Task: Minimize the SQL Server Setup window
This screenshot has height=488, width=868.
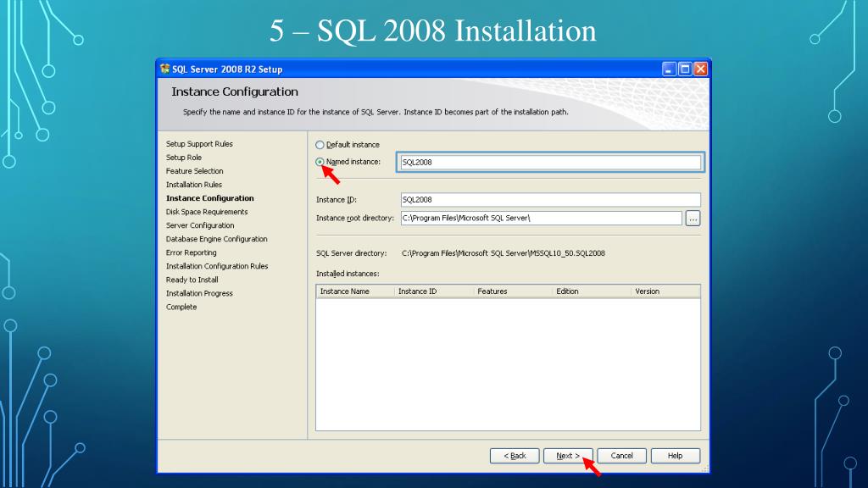Action: tap(670, 69)
